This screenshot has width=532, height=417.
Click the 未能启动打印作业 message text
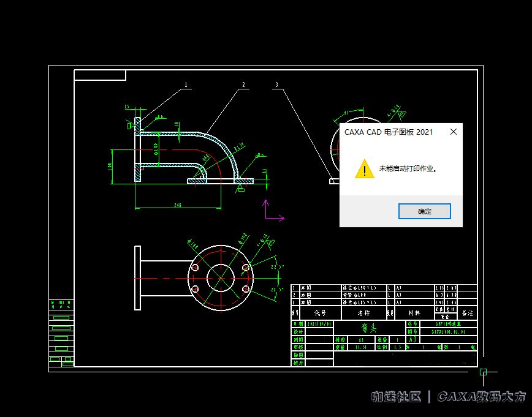point(408,168)
